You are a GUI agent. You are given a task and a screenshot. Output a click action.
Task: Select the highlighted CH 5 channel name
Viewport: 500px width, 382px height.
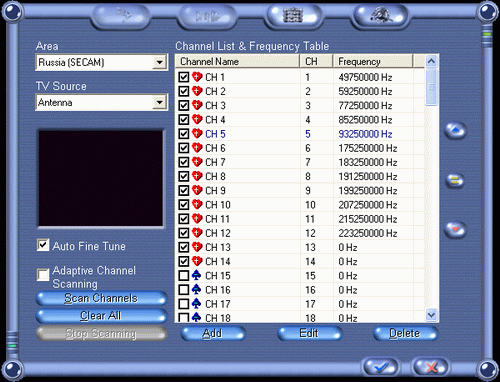tap(215, 134)
